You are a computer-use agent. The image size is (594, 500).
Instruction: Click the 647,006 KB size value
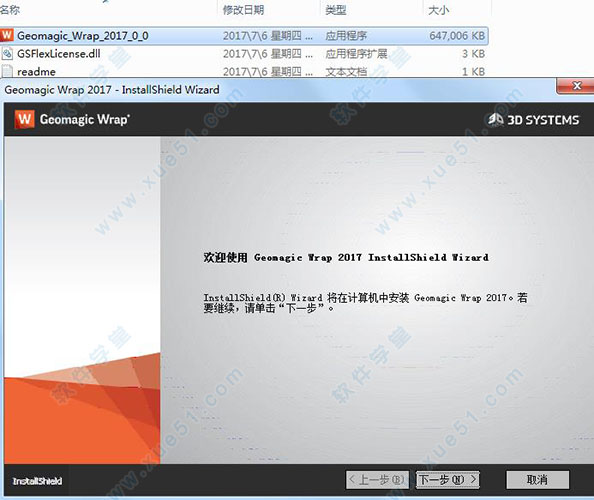click(x=457, y=36)
